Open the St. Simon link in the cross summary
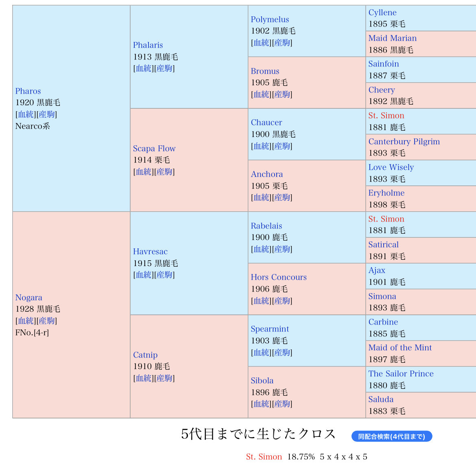This screenshot has width=476, height=465. (264, 457)
